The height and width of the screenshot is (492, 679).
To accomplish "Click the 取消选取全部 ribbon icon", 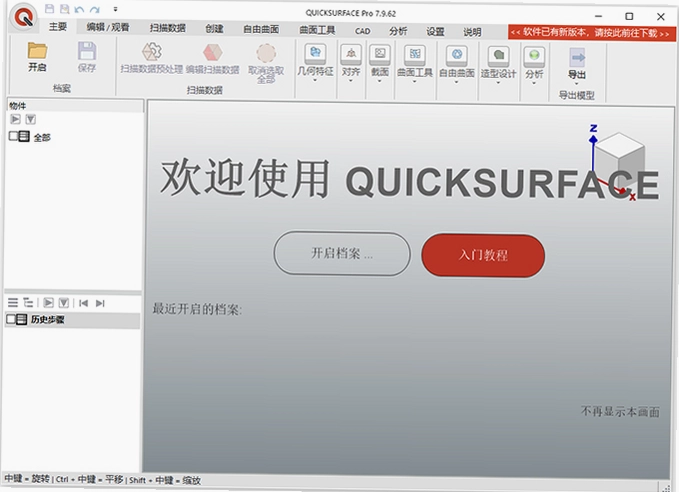I will click(x=266, y=53).
